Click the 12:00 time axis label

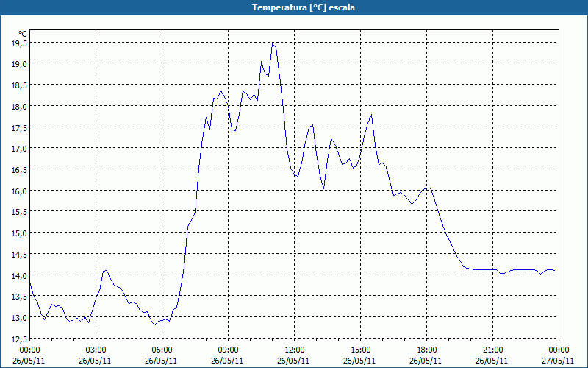[295, 350]
